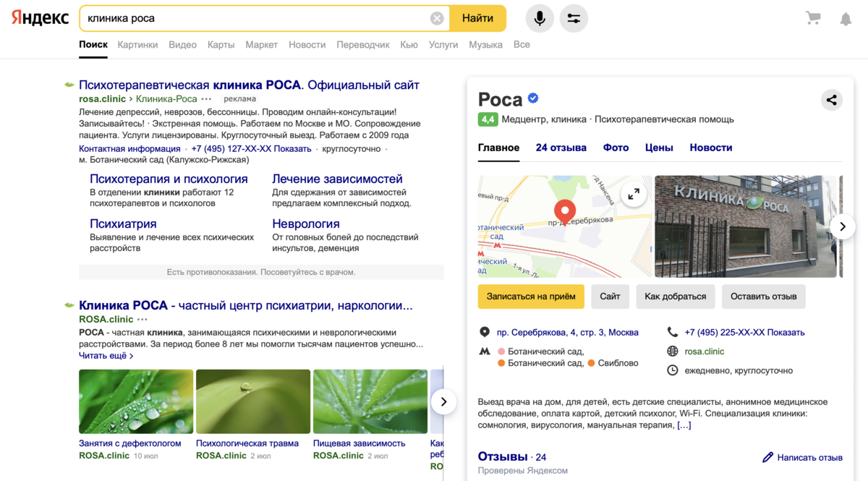The image size is (868, 481).
Task: Open the Психотерапия и психология sitelink
Action: tap(169, 179)
